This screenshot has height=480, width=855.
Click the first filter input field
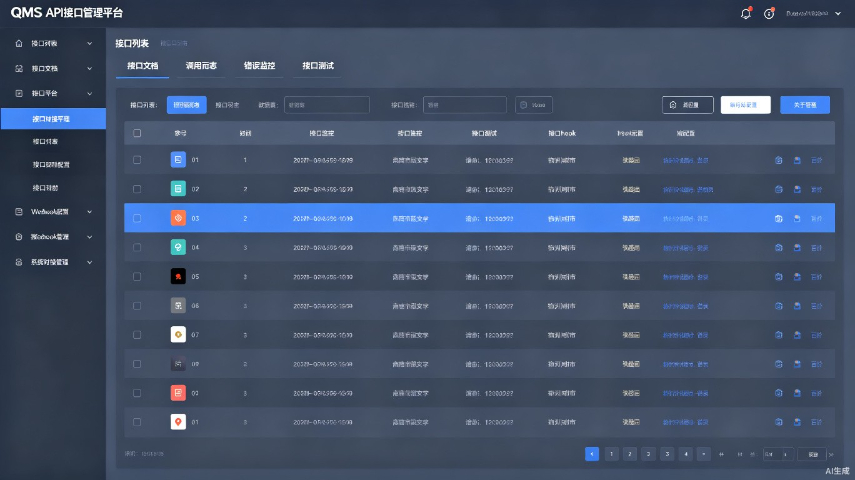tap(327, 105)
